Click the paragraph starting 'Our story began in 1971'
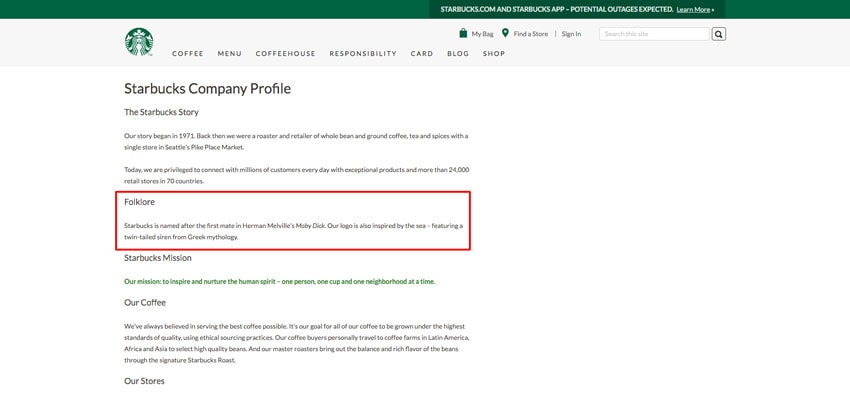This screenshot has width=850, height=393. point(296,141)
